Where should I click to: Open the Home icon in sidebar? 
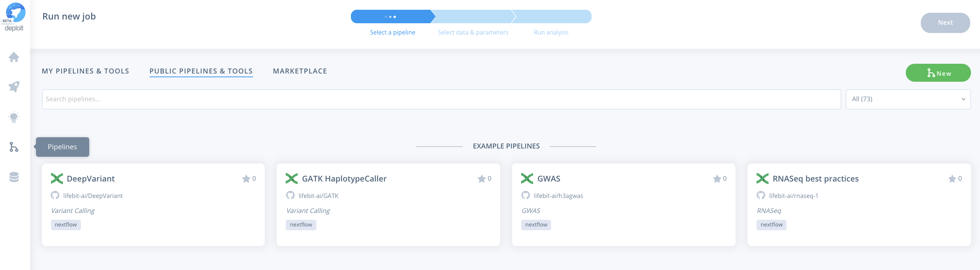(x=14, y=57)
